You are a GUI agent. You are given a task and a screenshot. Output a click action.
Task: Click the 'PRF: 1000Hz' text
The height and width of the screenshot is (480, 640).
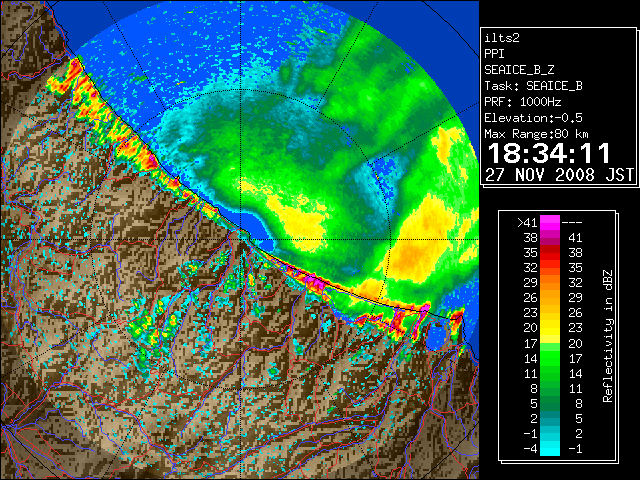[x=523, y=102]
